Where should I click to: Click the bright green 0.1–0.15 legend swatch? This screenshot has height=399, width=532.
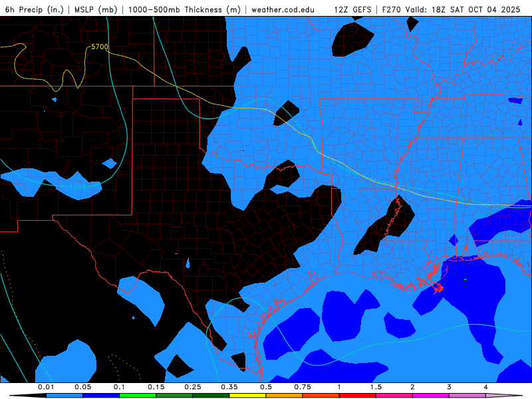pyautogui.click(x=138, y=396)
